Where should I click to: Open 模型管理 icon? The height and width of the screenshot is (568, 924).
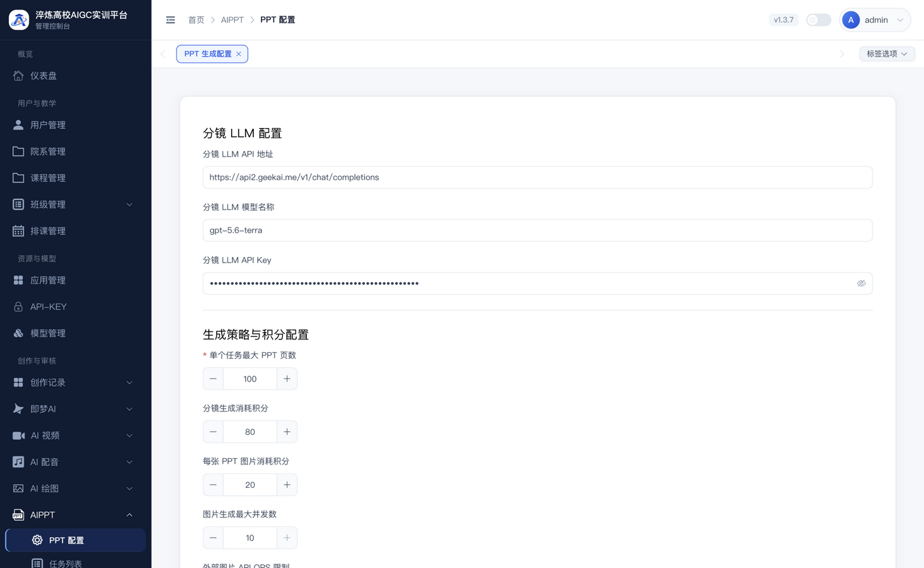[18, 333]
